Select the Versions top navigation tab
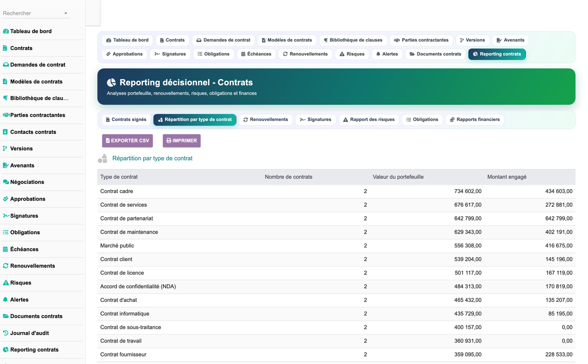The image size is (588, 364). 472,40
